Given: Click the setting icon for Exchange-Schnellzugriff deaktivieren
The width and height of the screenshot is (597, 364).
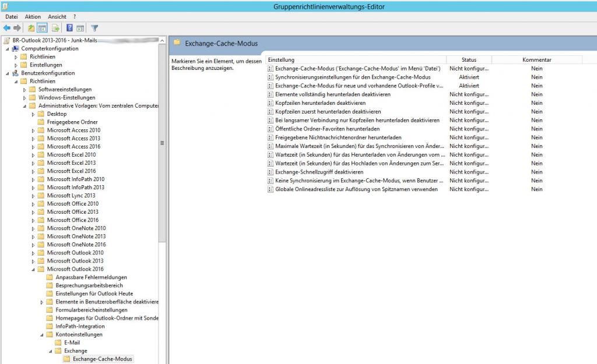Looking at the screenshot, I should [x=271, y=172].
